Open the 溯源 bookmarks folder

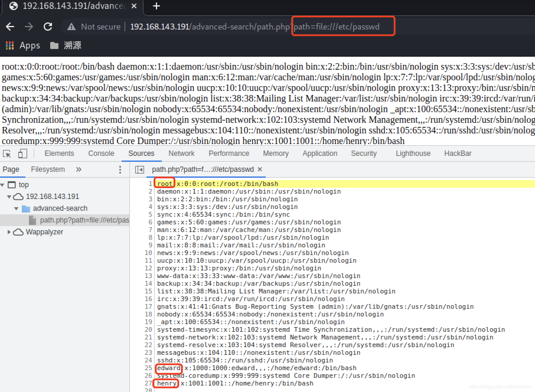point(66,45)
